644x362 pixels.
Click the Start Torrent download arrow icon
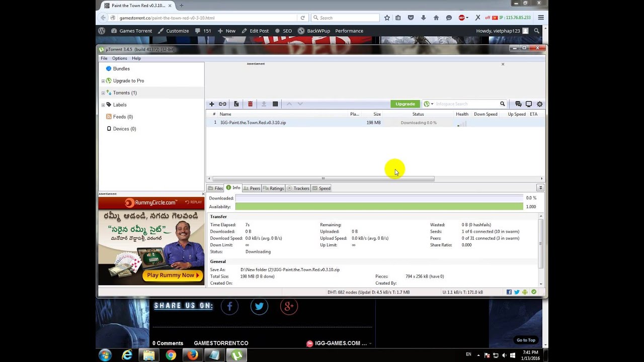tap(264, 104)
